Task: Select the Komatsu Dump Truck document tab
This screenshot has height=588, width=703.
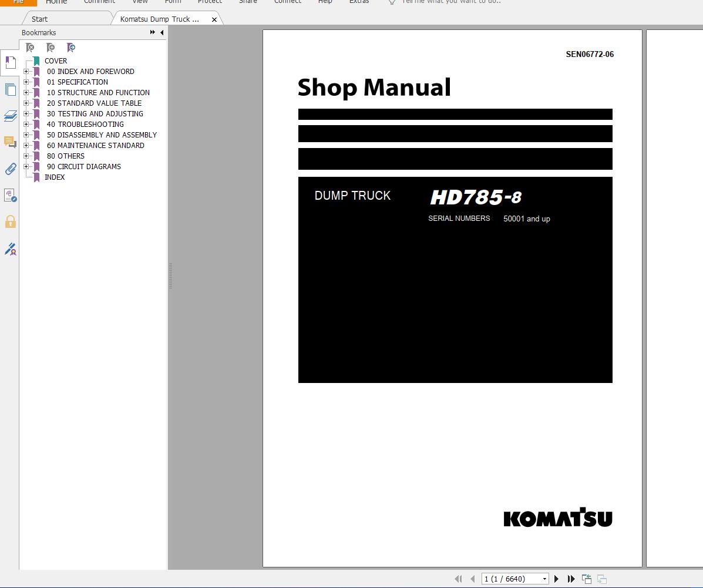Action: pos(160,19)
